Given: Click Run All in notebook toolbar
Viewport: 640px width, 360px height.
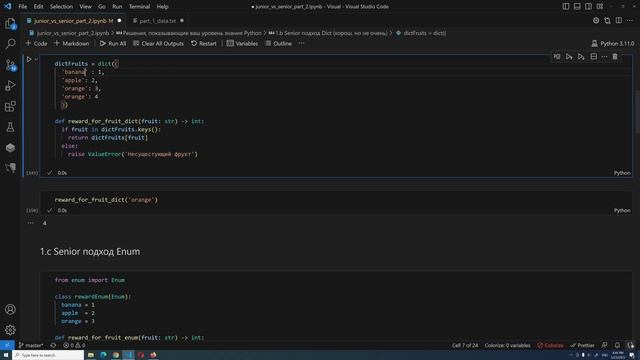Looking at the screenshot, I should pyautogui.click(x=113, y=43).
